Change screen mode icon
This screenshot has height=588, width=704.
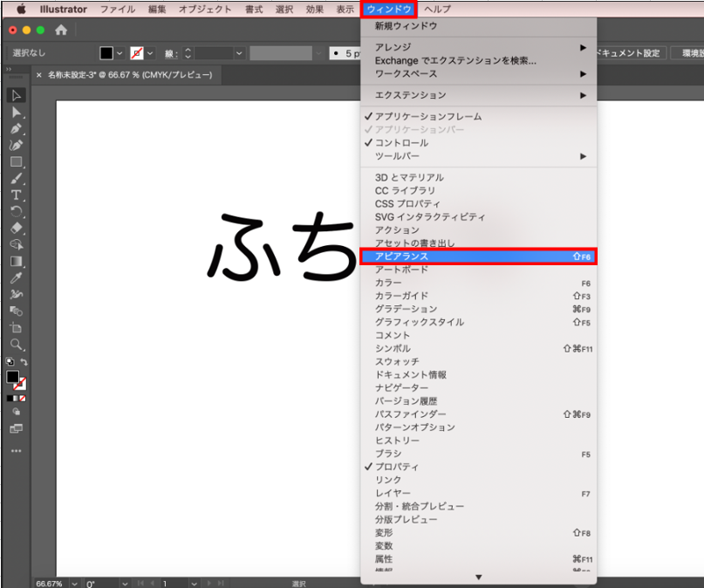[x=17, y=428]
